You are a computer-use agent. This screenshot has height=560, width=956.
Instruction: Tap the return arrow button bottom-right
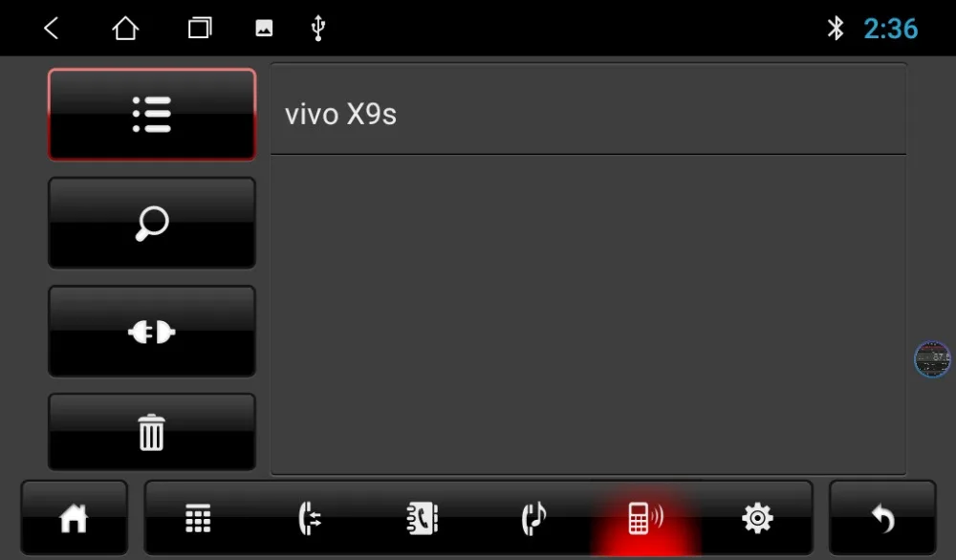tap(882, 519)
